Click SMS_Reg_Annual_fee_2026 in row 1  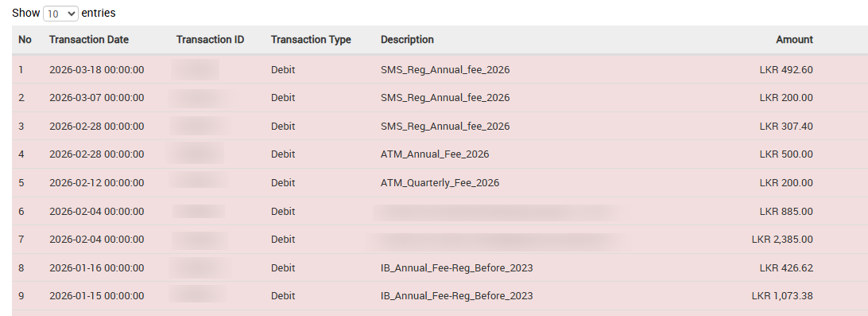click(x=445, y=70)
